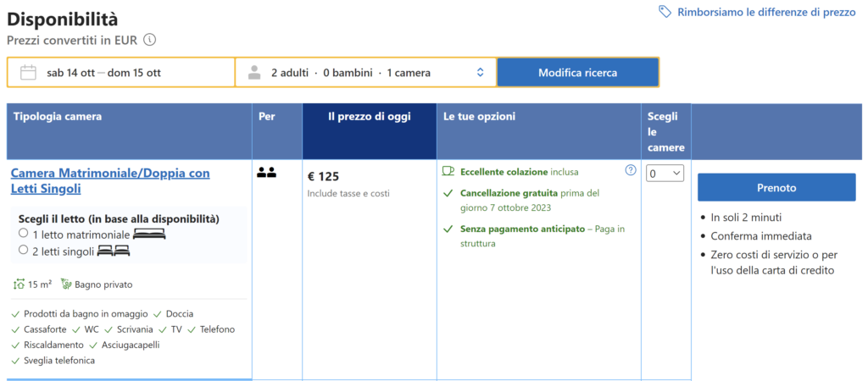Select the 1 letto matrimoniale option
The width and height of the screenshot is (868, 381).
pyautogui.click(x=24, y=233)
